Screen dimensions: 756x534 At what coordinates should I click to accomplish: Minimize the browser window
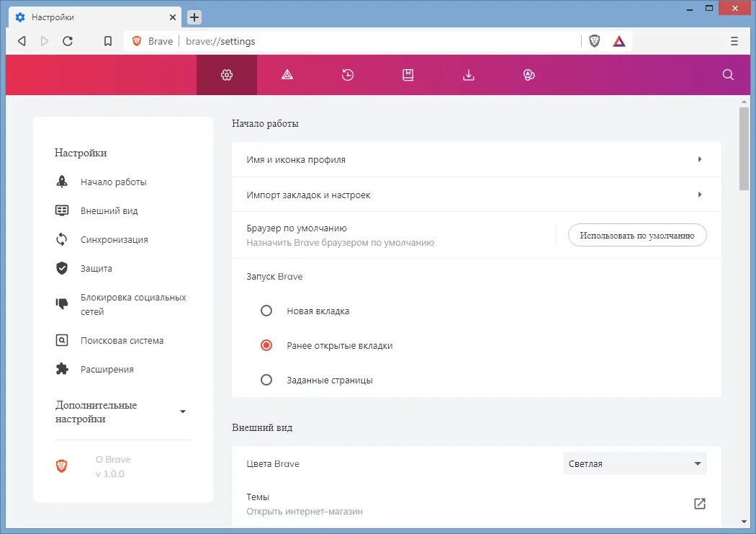690,9
